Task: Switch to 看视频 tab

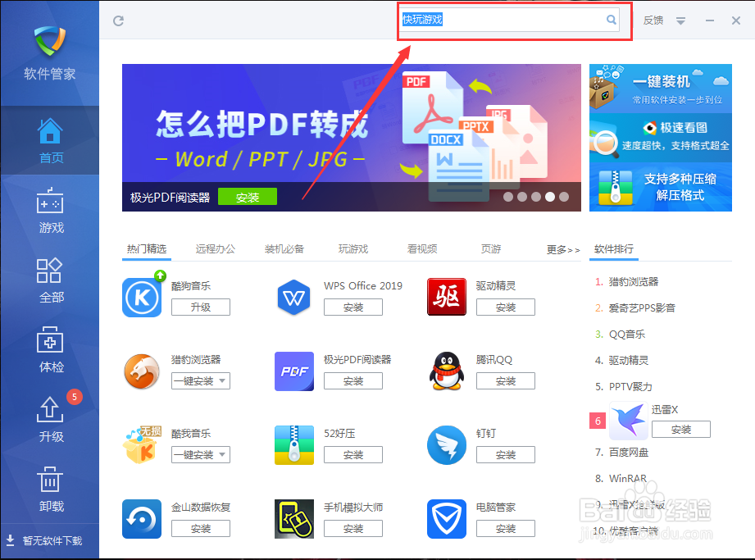Action: 422,249
